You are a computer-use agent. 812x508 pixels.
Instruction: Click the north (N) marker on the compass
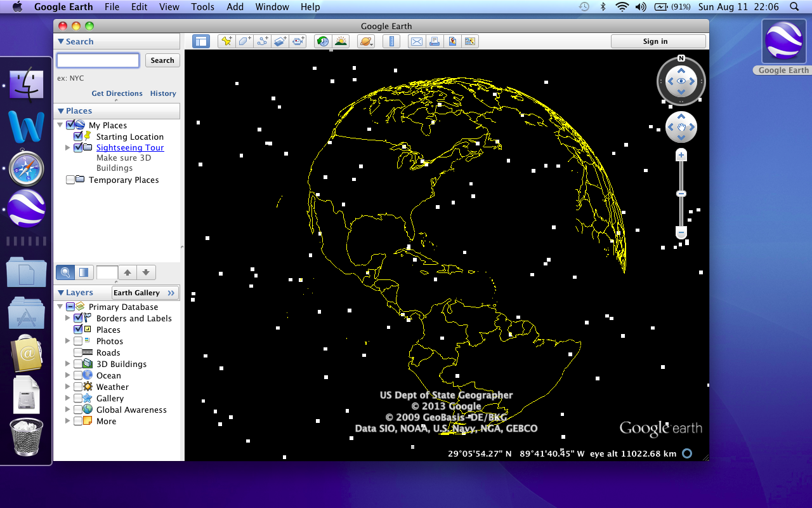click(681, 58)
